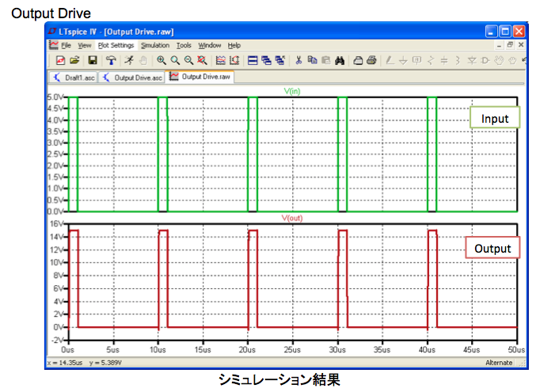The image size is (551, 392).
Task: Click the Print icon in toolbar
Action: (x=370, y=60)
